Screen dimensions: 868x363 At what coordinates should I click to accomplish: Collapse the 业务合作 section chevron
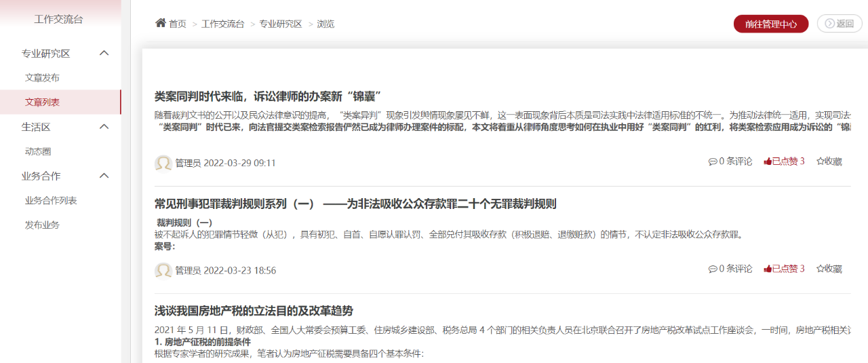coord(104,176)
